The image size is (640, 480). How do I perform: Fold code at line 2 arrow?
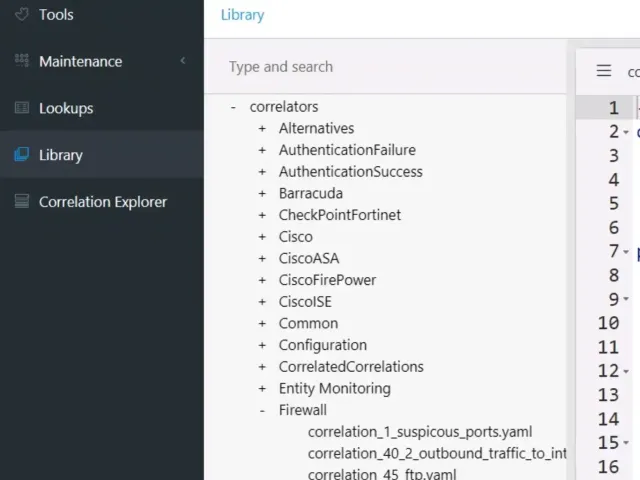(x=626, y=132)
